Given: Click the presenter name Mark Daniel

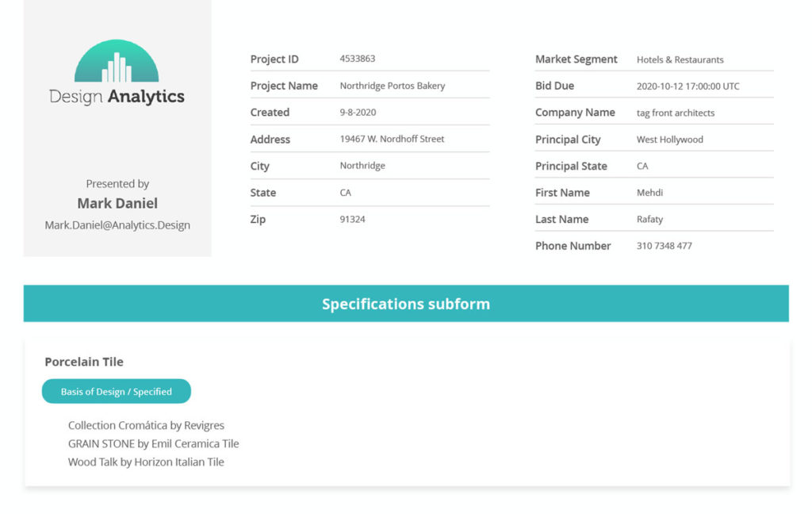Looking at the screenshot, I should pos(117,203).
